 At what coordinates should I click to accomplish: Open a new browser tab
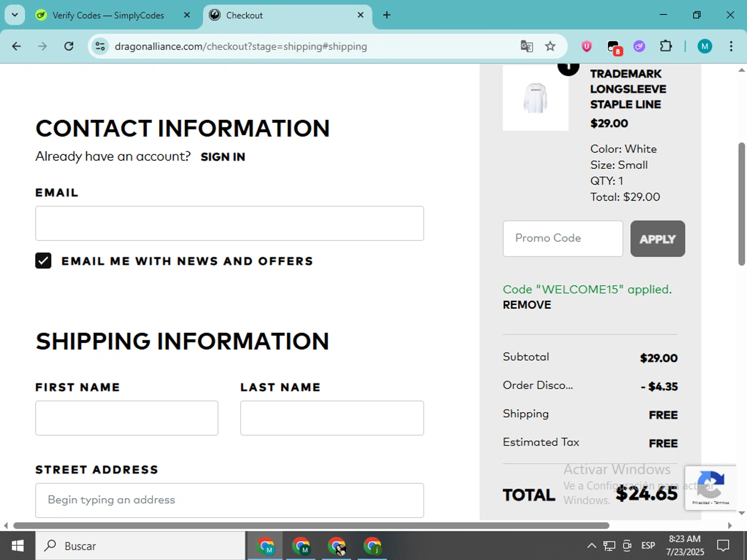click(x=386, y=15)
